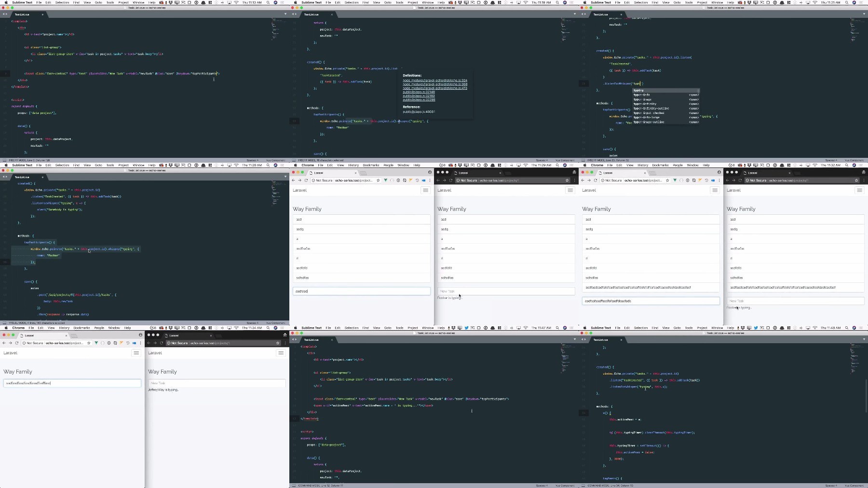Open the Tools menu in the 11:28 AM Sublime menu bar
Image resolution: width=868 pixels, height=488 pixels.
[110, 165]
